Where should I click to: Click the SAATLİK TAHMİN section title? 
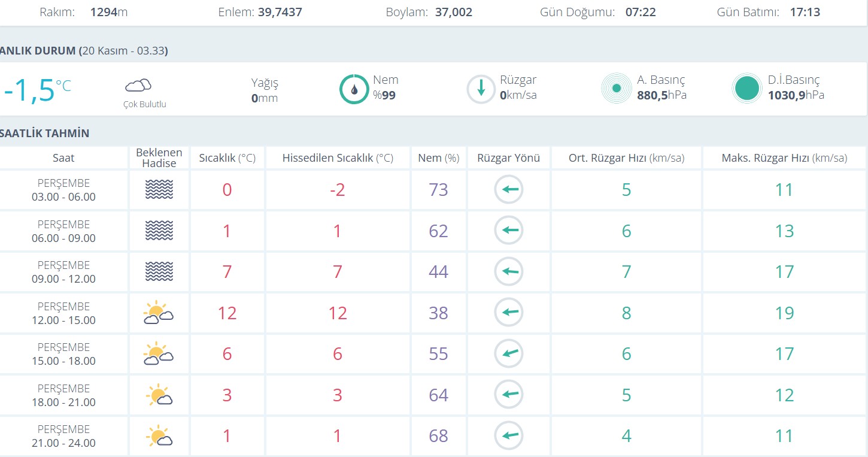pos(44,133)
